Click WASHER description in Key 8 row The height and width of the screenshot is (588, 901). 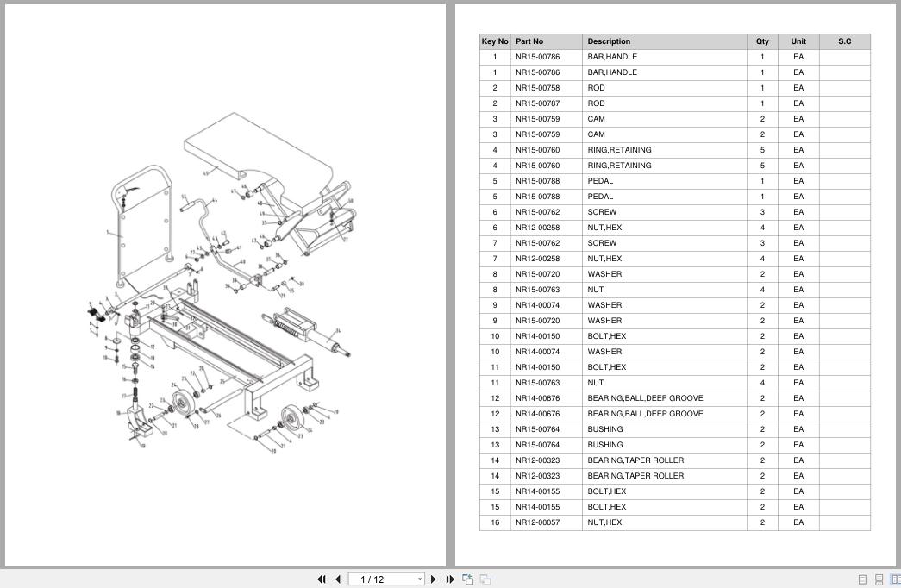pos(604,274)
